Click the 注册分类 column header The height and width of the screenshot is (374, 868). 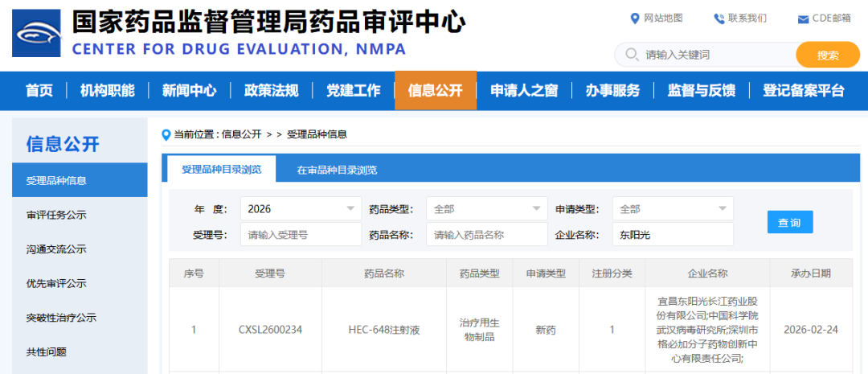[x=612, y=273]
